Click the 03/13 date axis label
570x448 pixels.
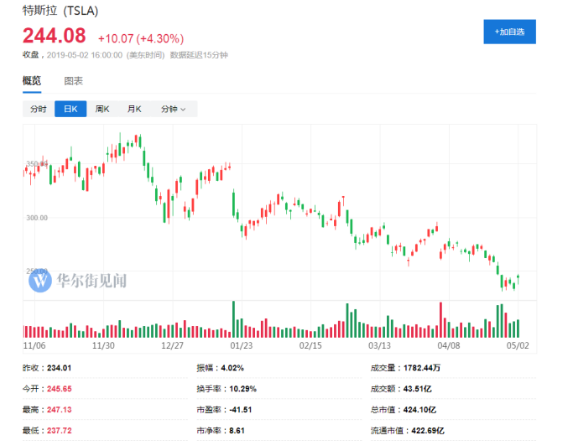[x=380, y=345]
